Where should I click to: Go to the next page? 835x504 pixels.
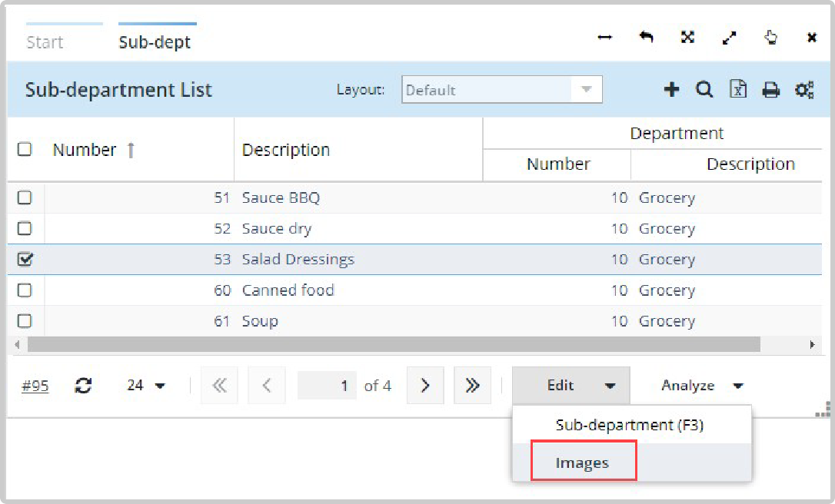point(425,386)
